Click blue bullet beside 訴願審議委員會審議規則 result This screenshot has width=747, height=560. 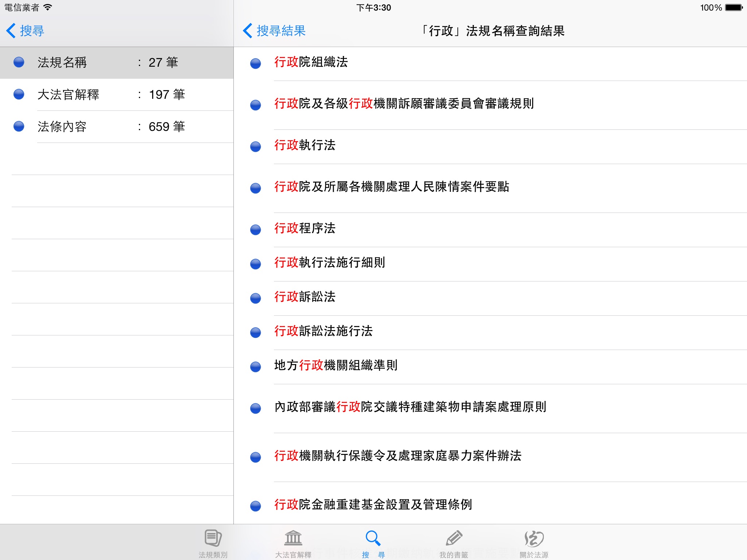(x=256, y=105)
